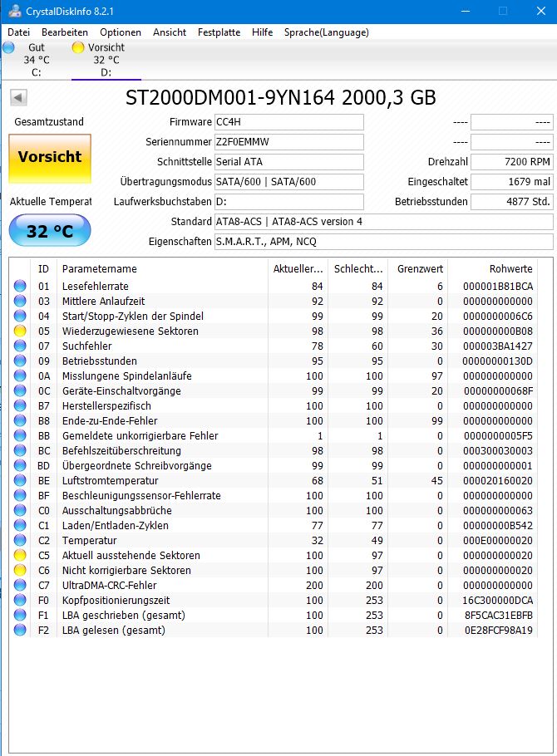Click the Aktueller... column header

[298, 268]
